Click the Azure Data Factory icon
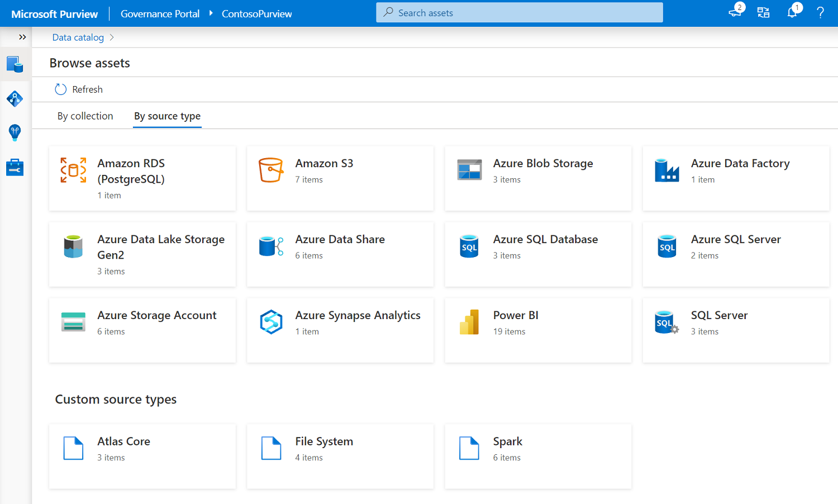 point(666,170)
